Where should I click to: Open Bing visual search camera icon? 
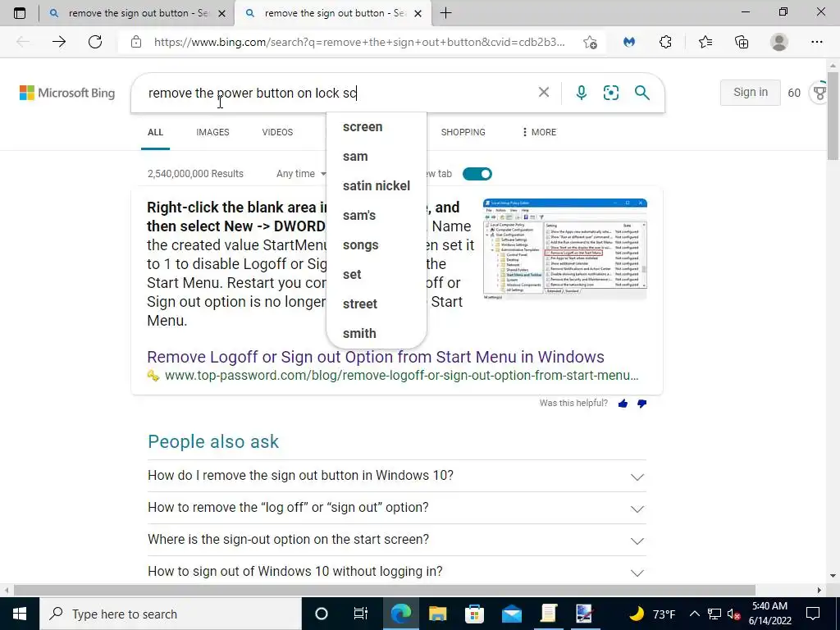[610, 93]
